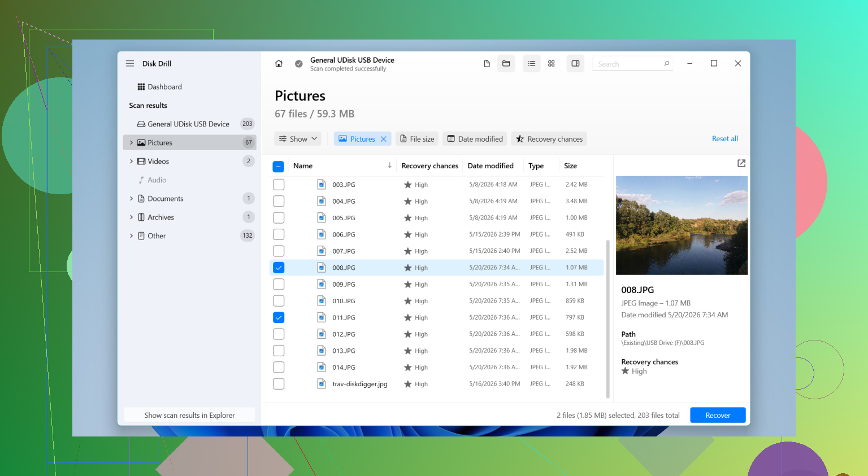868x476 pixels.
Task: Click the star icon of 012.JPG
Action: pos(407,334)
